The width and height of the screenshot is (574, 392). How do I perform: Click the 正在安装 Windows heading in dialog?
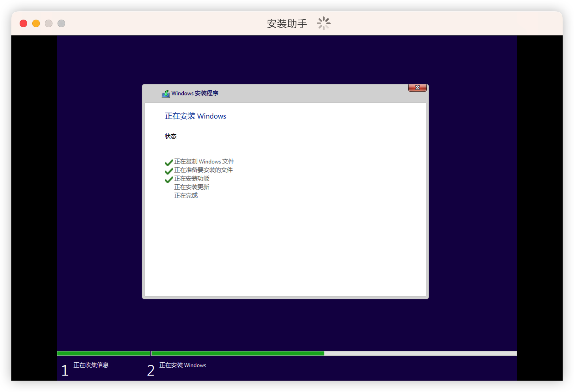(x=195, y=116)
